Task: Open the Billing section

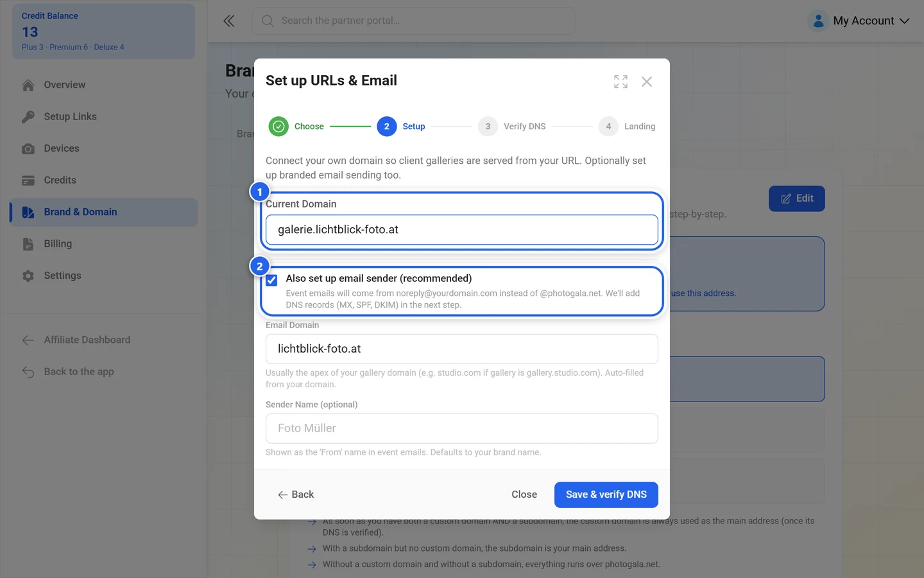Action: point(104,244)
